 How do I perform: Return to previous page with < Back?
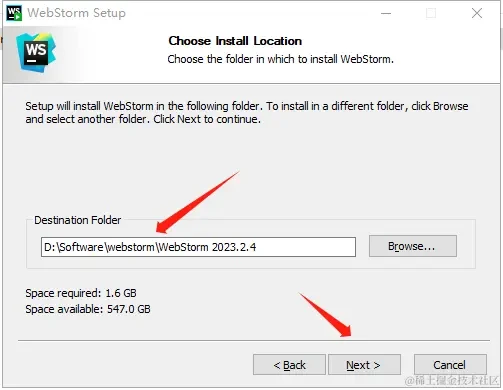[289, 365]
